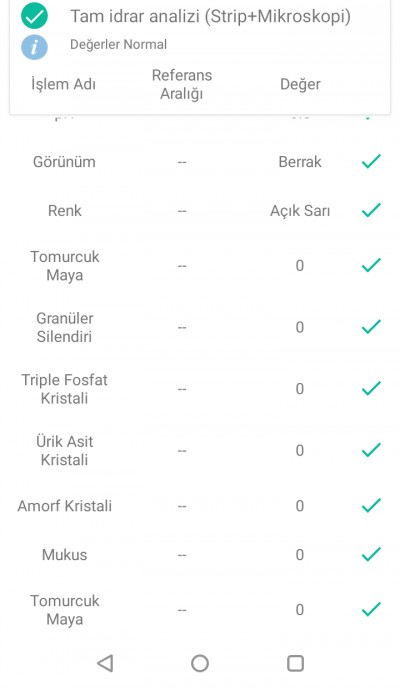Select the Referans Aralığı column header
The height and width of the screenshot is (690, 400).
point(182,84)
